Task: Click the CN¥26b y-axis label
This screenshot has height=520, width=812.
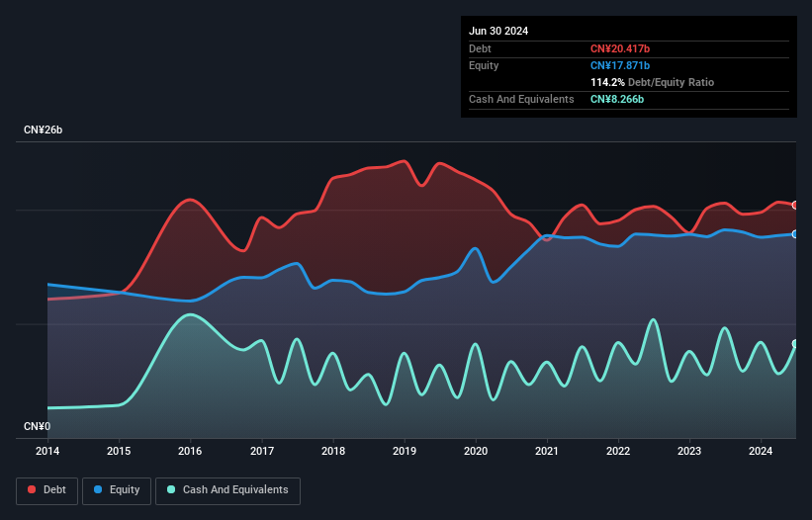Action: 43,130
